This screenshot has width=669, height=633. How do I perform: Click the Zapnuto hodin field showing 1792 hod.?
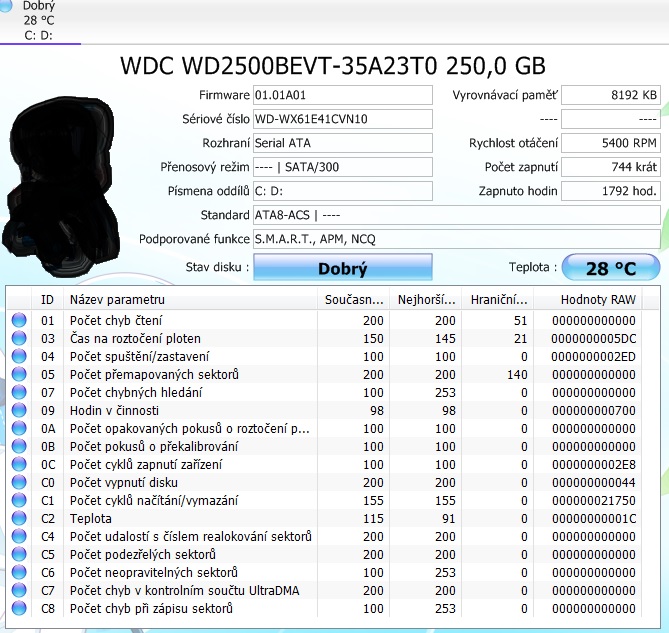pos(610,190)
